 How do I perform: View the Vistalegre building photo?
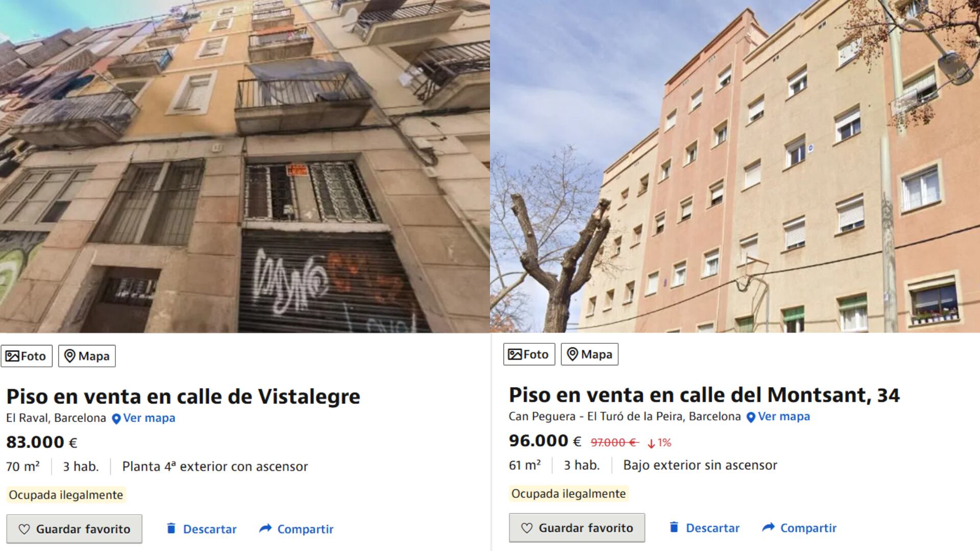245,166
